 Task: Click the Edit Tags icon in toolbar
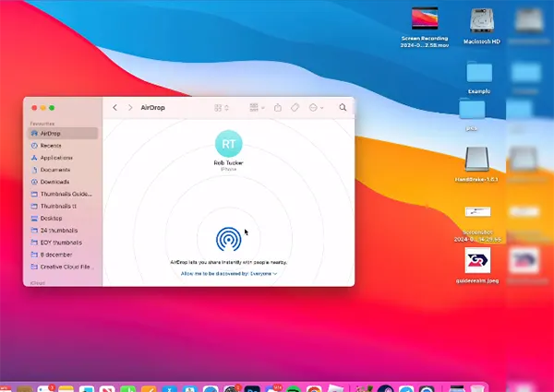(x=295, y=108)
